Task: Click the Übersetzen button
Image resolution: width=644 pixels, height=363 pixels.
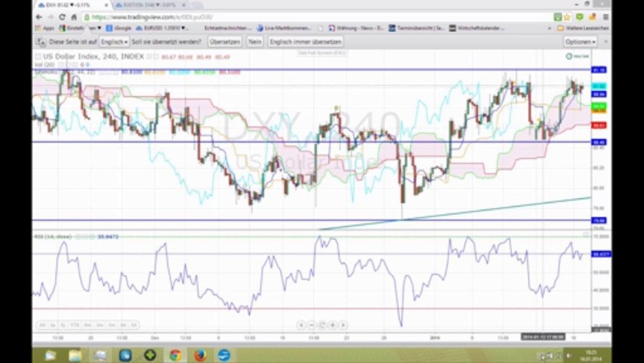Action: [x=225, y=42]
